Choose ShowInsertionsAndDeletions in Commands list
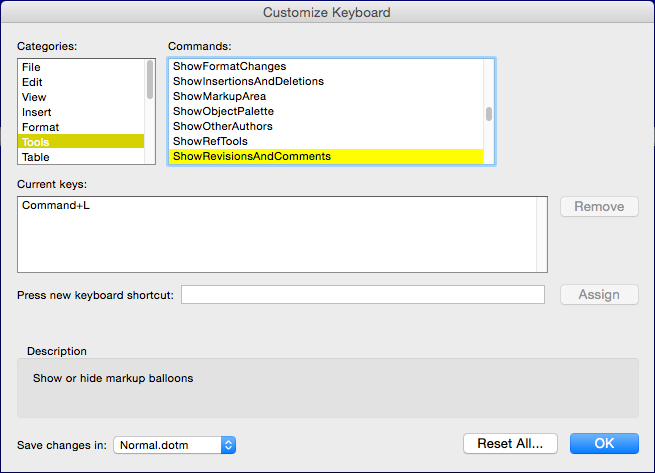 click(326, 81)
